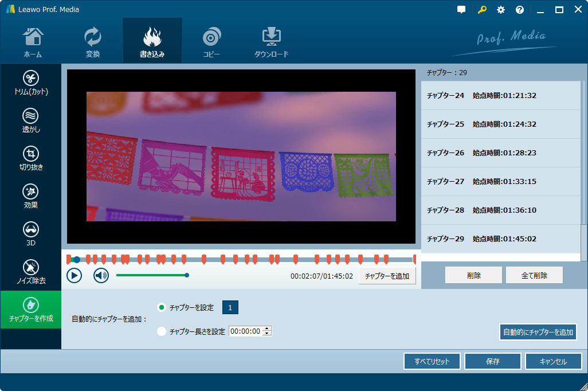Click the キャンセル cancel button
The height and width of the screenshot is (391, 588).
pos(554,361)
